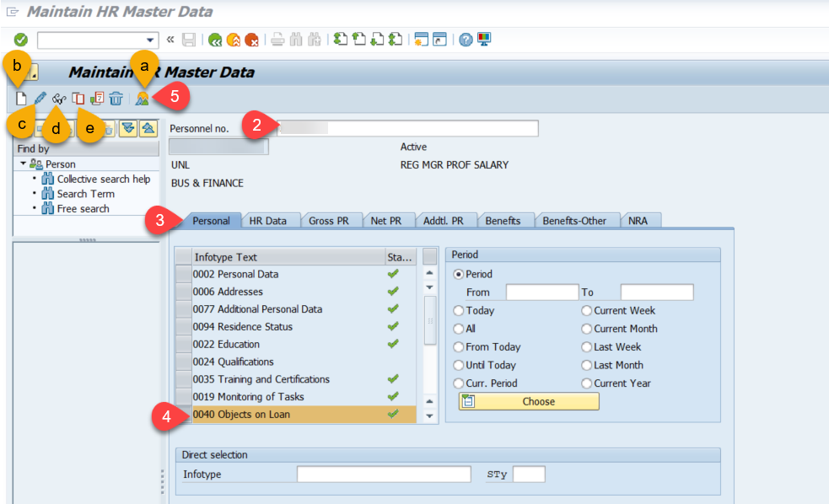Select the Period radio button
This screenshot has width=829, height=504.
pyautogui.click(x=459, y=274)
